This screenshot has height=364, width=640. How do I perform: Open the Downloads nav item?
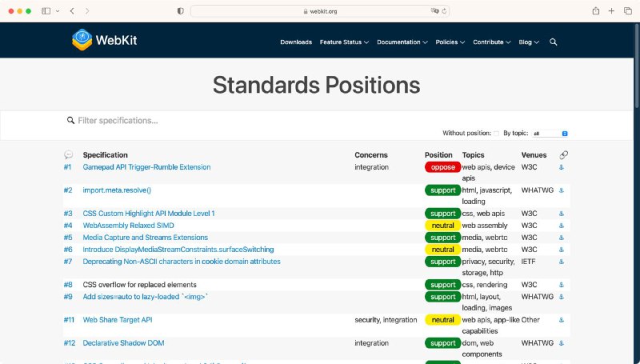click(x=296, y=42)
